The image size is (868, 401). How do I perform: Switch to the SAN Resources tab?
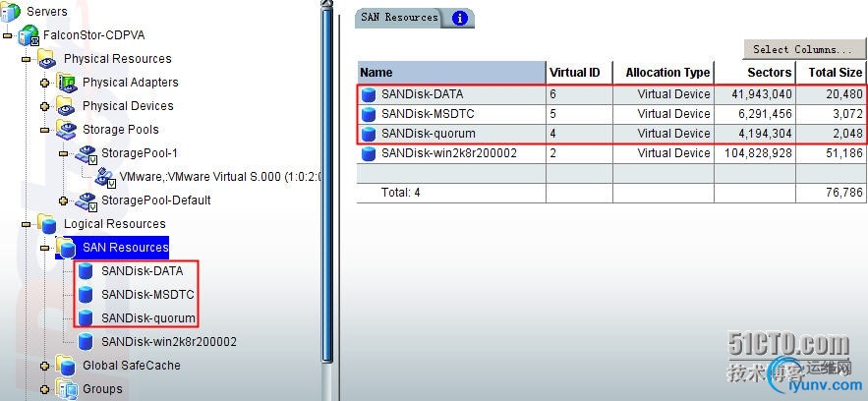[399, 17]
